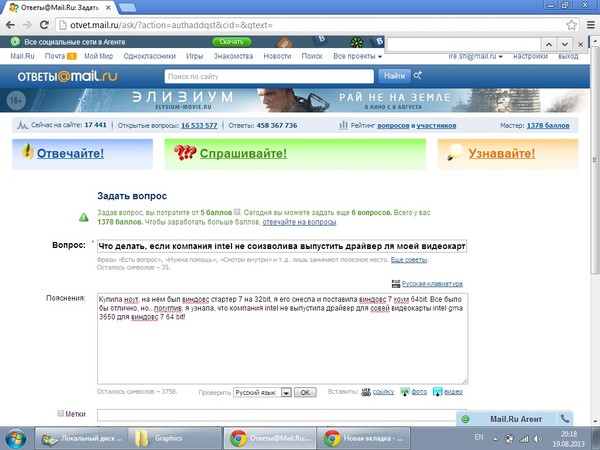Click the Узнавайте! link
The image size is (600, 450).
pyautogui.click(x=502, y=153)
